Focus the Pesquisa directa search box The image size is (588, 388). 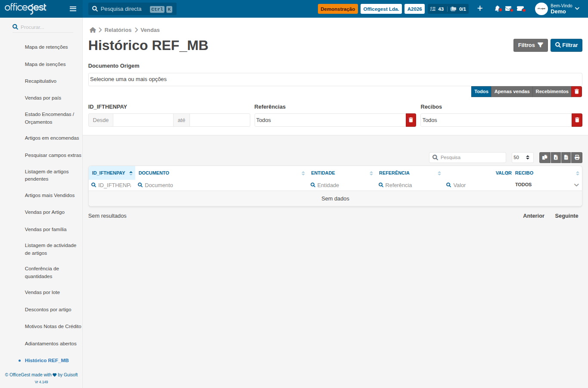pos(132,9)
